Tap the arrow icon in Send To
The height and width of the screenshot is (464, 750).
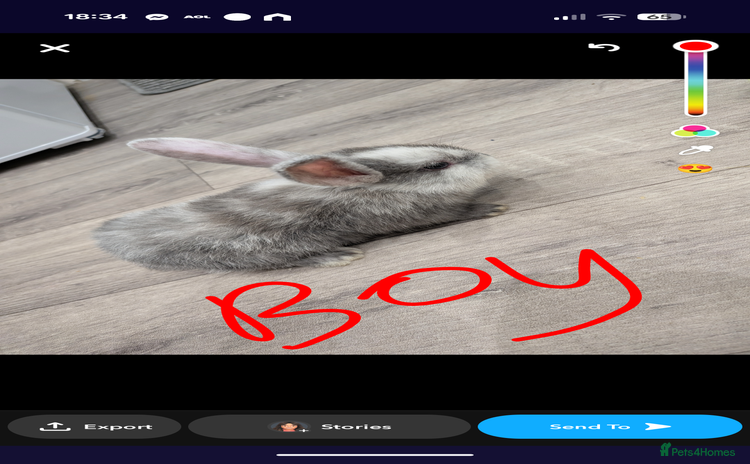(x=658, y=427)
